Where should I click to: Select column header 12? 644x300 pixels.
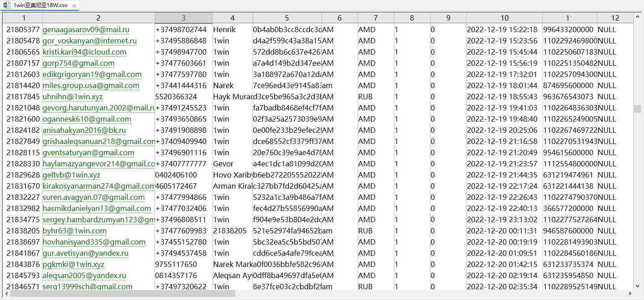(615, 18)
